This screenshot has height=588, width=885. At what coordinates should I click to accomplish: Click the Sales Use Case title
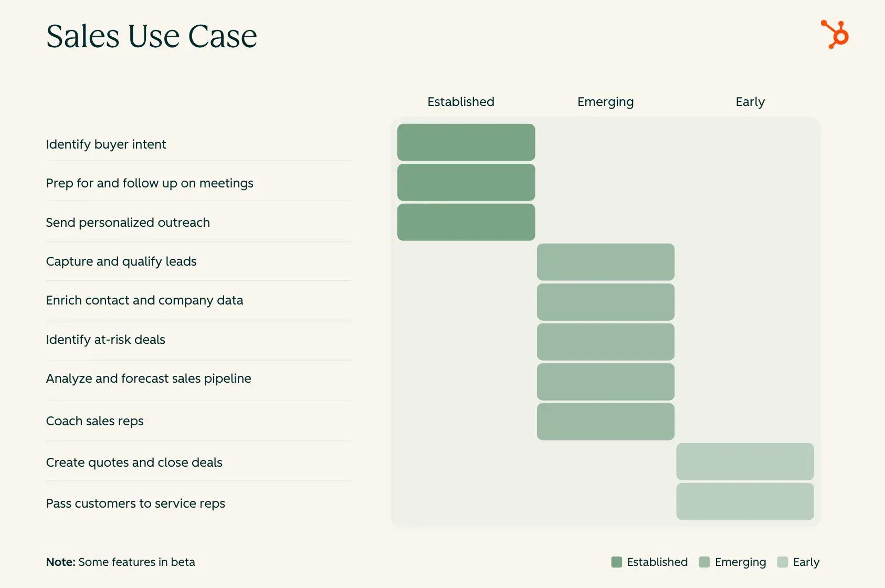(152, 36)
